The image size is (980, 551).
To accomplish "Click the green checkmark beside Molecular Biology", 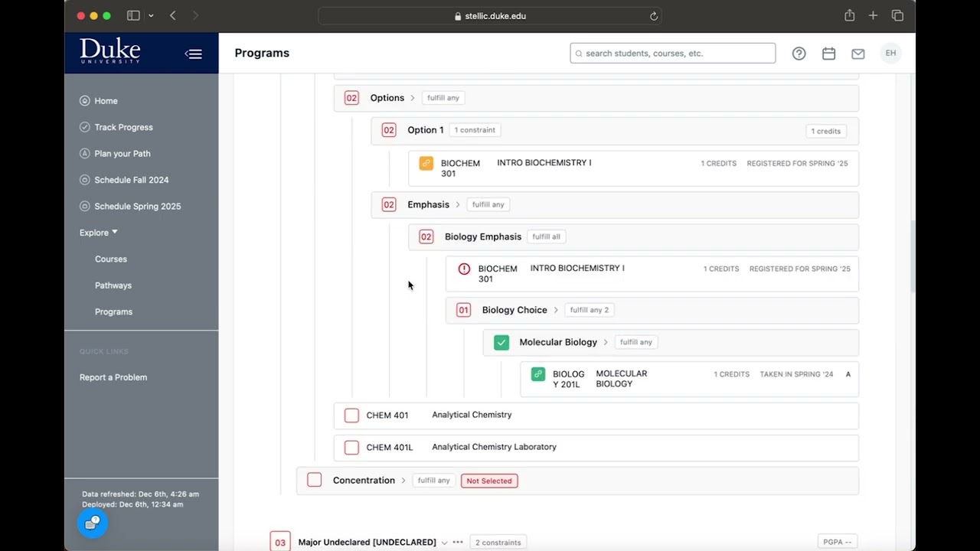I will 501,342.
